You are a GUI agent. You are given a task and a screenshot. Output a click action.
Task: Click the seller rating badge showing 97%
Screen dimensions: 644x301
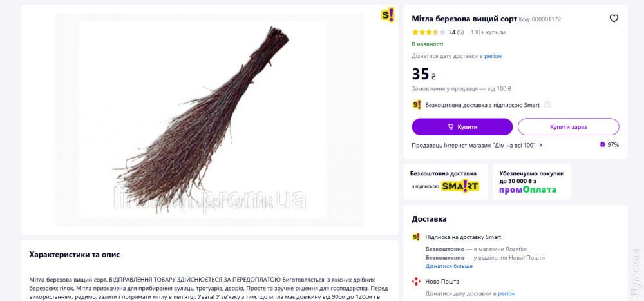pyautogui.click(x=609, y=145)
